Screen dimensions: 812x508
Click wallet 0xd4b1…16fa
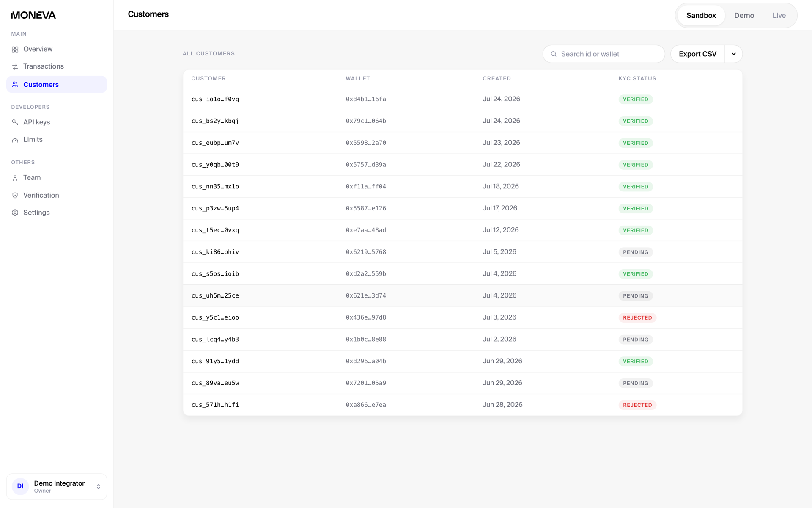click(x=366, y=99)
